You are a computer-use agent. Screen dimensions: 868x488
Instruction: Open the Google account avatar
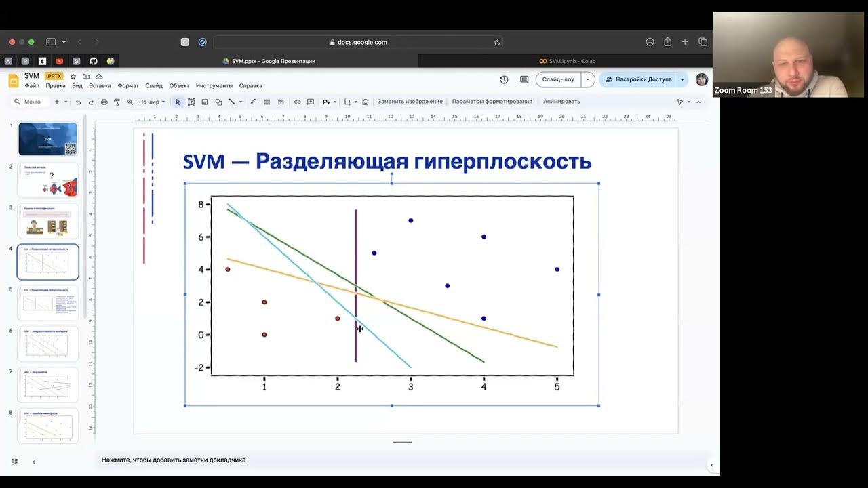pos(702,79)
